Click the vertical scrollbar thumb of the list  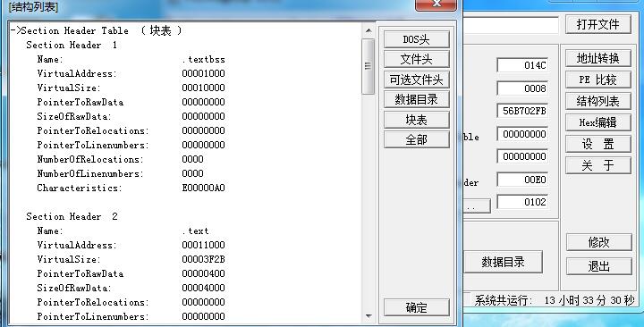[x=369, y=66]
